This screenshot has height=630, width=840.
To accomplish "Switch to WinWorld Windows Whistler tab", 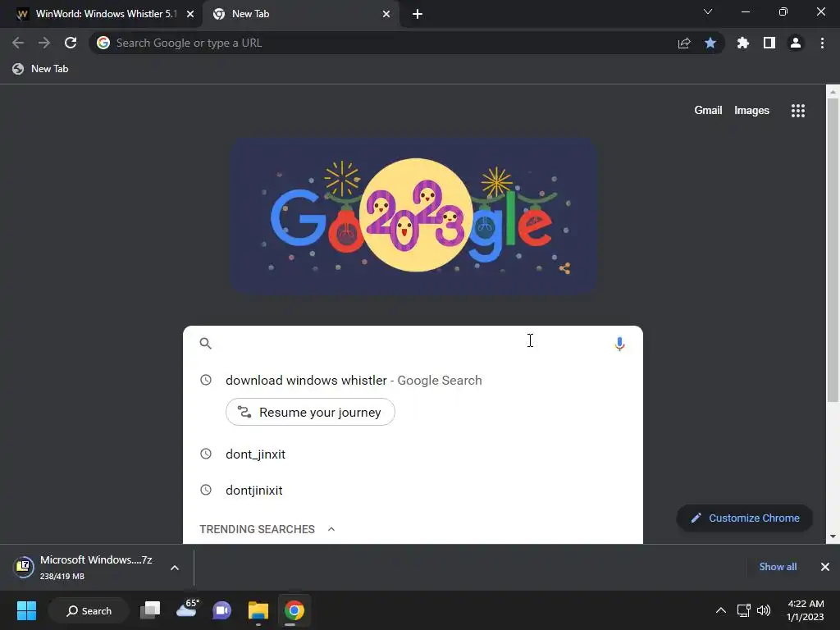I will pyautogui.click(x=99, y=14).
